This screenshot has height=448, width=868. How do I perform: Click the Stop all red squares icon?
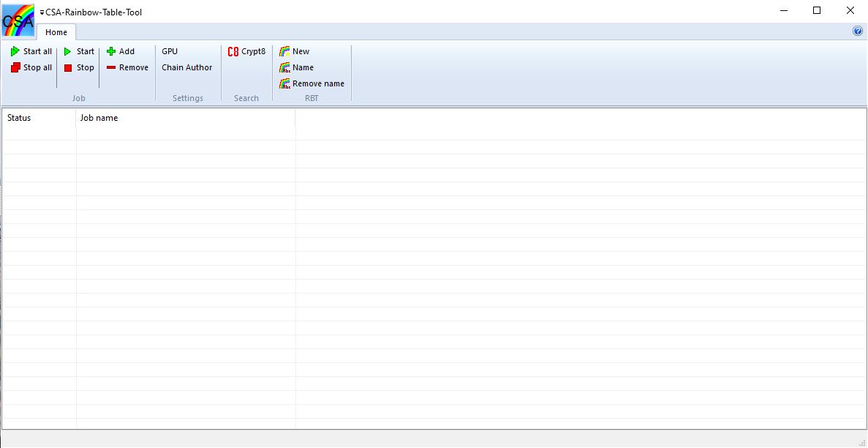pos(15,67)
